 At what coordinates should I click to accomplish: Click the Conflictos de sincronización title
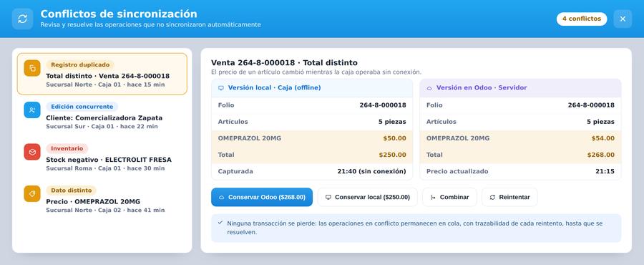(x=119, y=14)
